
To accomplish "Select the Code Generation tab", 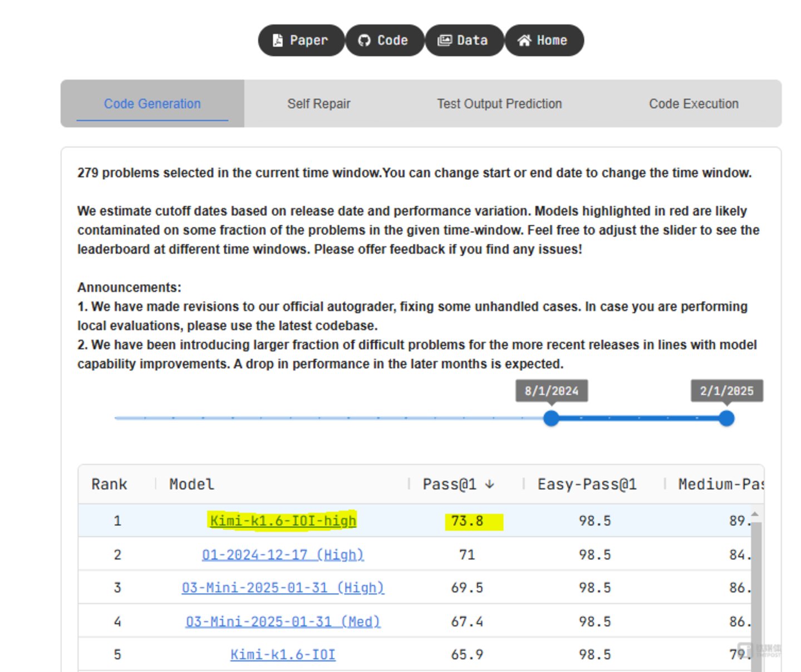I will point(152,104).
